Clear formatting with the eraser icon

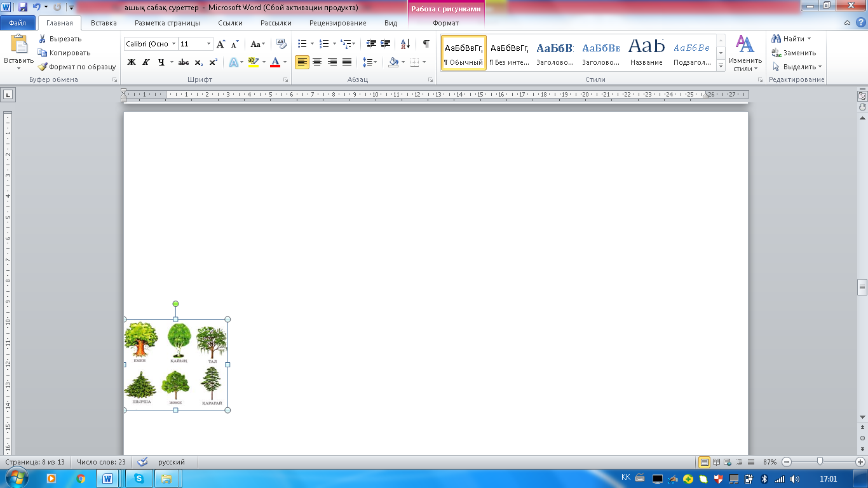point(281,44)
